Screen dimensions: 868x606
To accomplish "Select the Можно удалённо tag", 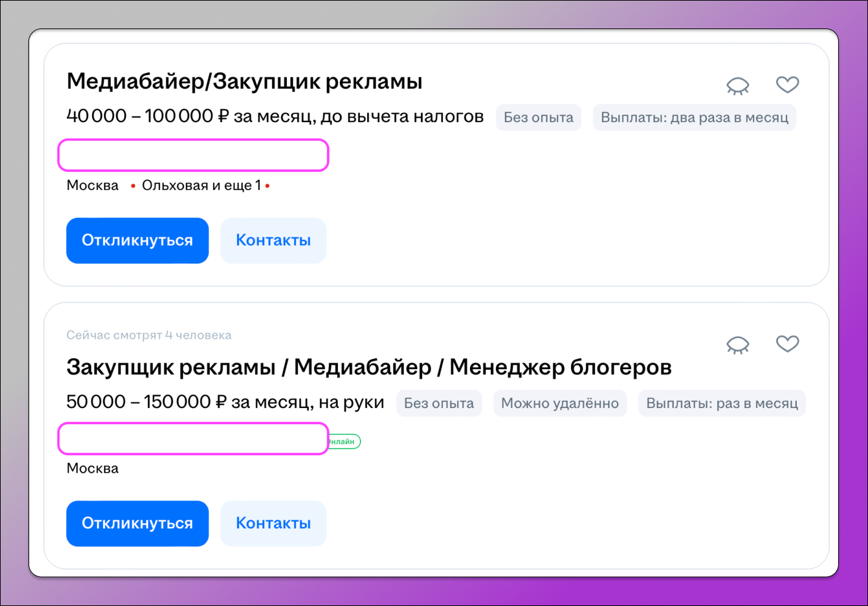I will click(560, 403).
